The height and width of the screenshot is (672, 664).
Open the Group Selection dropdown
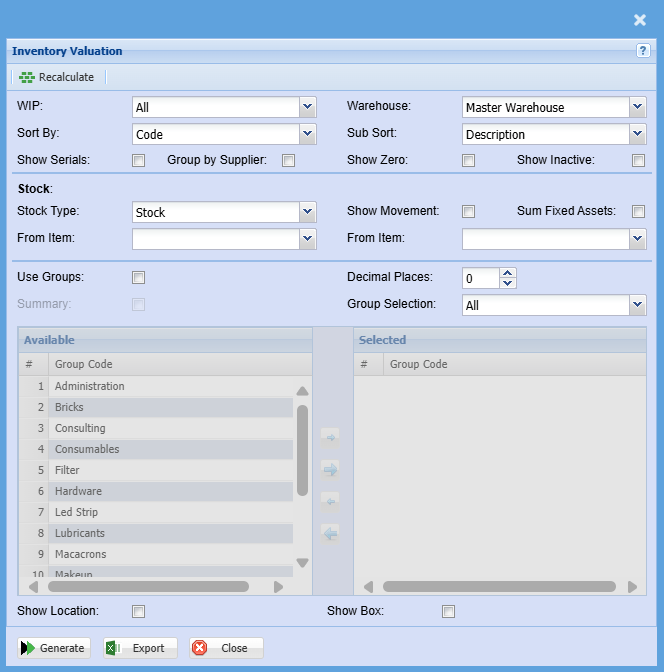pyautogui.click(x=637, y=305)
